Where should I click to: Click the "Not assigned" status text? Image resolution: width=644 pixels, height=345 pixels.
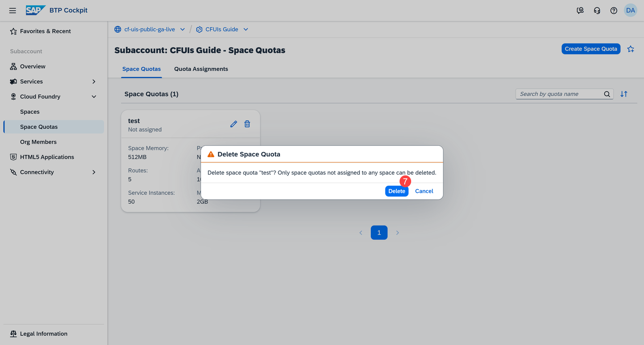[x=145, y=129]
